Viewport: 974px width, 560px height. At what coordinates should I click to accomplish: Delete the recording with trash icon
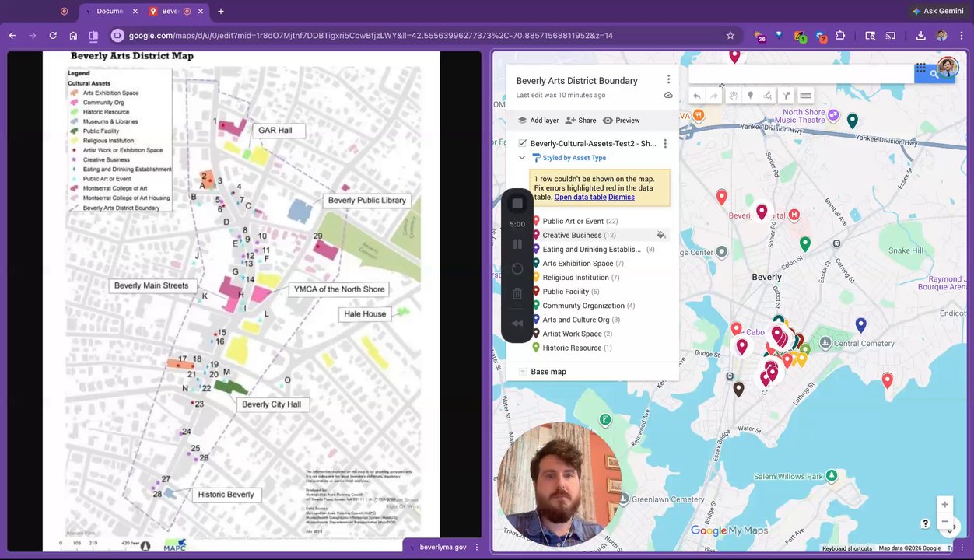517,294
